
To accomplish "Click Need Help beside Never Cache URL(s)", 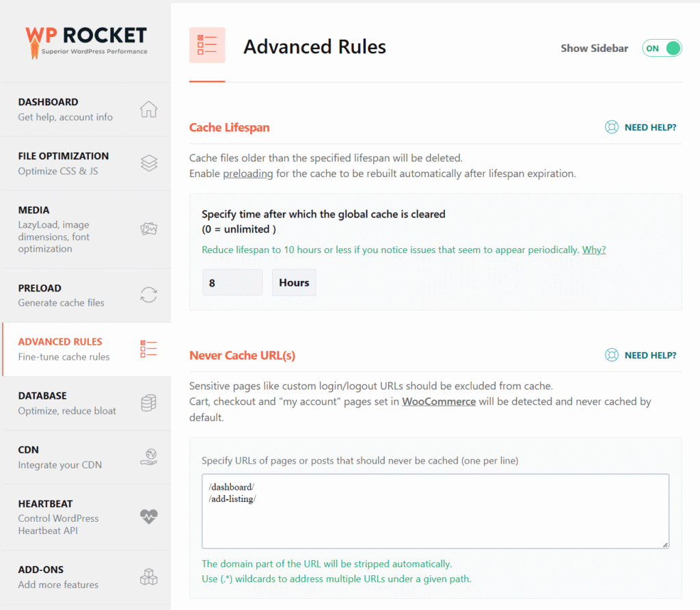I will tap(641, 355).
